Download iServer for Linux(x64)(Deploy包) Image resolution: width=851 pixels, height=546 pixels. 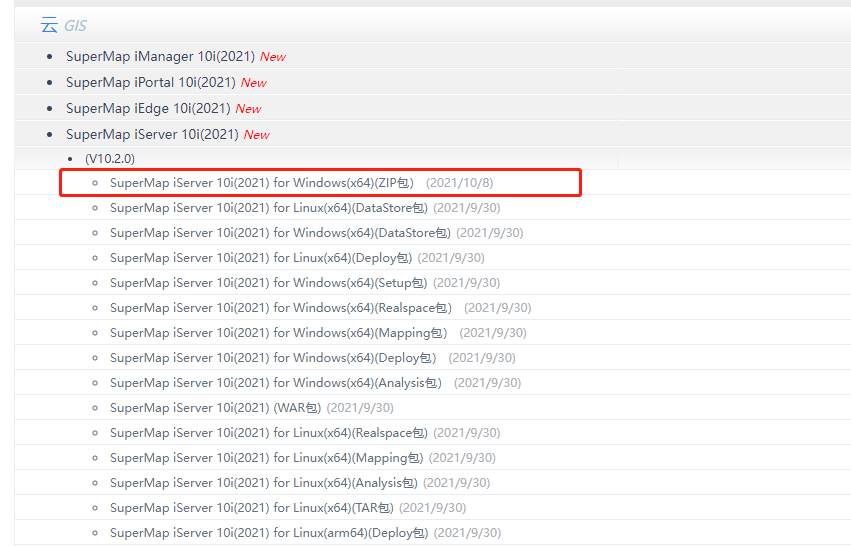click(261, 258)
